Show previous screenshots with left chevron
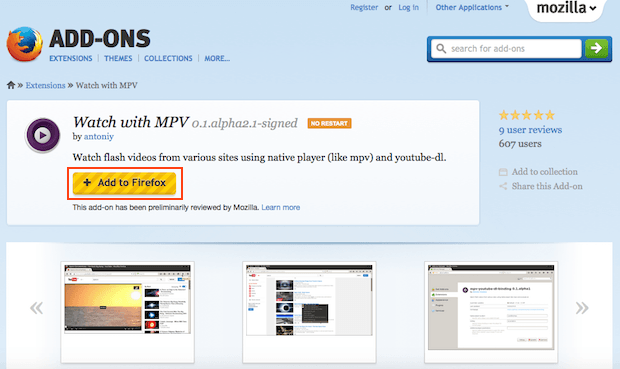The width and height of the screenshot is (620, 369). click(36, 308)
